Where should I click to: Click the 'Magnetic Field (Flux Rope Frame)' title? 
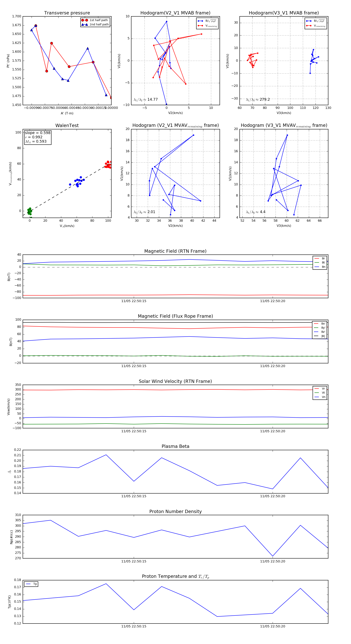pyautogui.click(x=175, y=316)
